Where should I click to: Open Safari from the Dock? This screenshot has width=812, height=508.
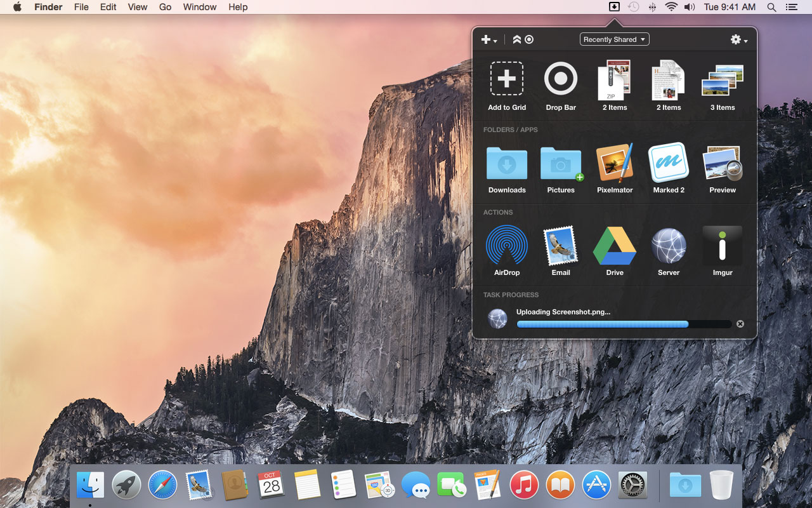(x=162, y=486)
